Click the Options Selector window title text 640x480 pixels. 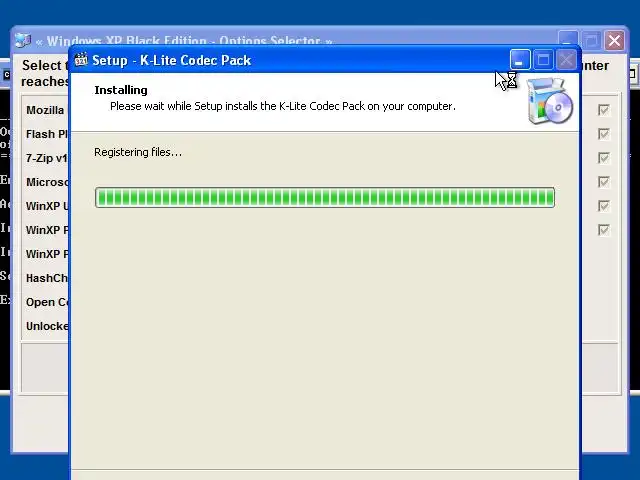click(184, 40)
